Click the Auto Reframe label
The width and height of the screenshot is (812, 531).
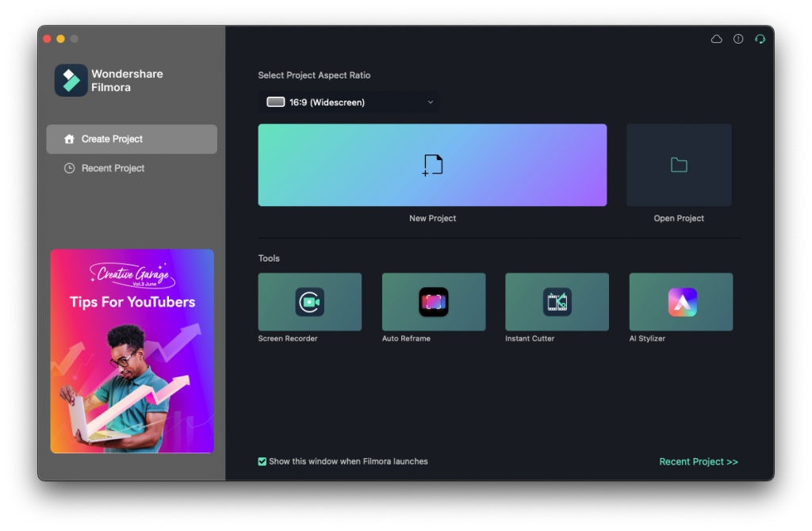pyautogui.click(x=406, y=338)
